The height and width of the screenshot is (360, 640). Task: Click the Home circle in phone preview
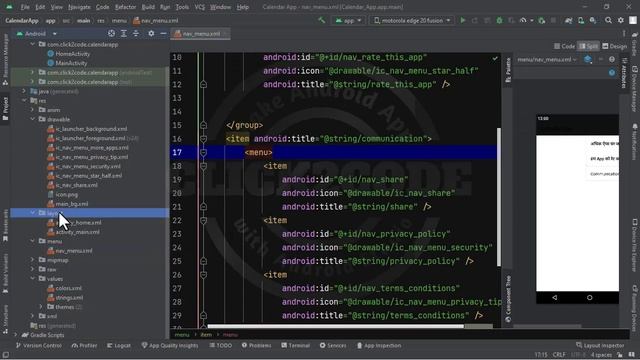tap(589, 298)
